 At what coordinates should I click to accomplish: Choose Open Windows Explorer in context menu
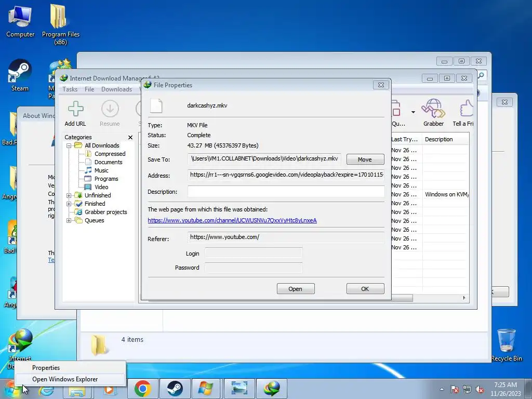click(70, 379)
